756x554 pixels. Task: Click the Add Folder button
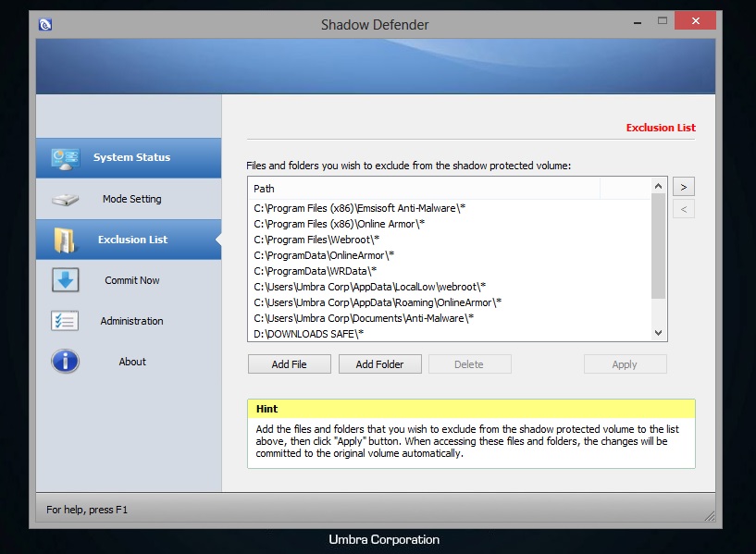click(380, 364)
